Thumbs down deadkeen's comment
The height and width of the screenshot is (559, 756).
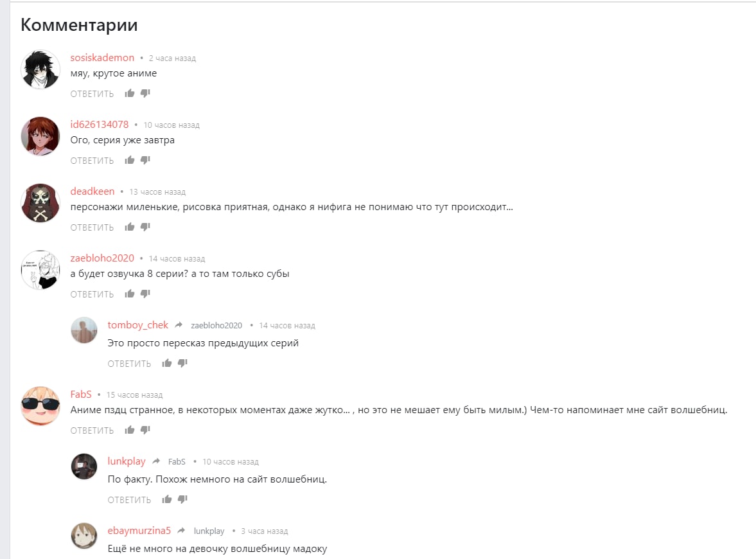(145, 227)
